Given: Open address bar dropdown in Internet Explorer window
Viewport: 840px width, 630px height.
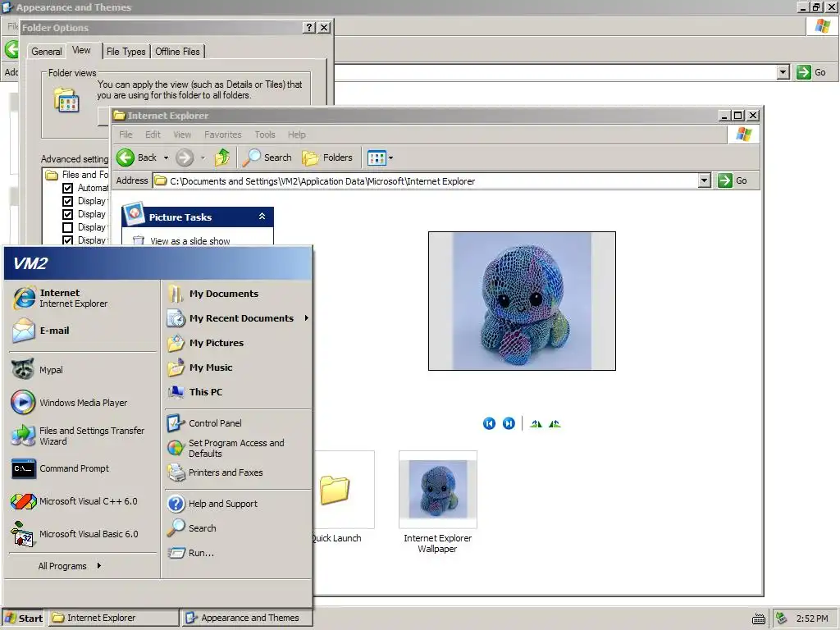Looking at the screenshot, I should pyautogui.click(x=705, y=180).
